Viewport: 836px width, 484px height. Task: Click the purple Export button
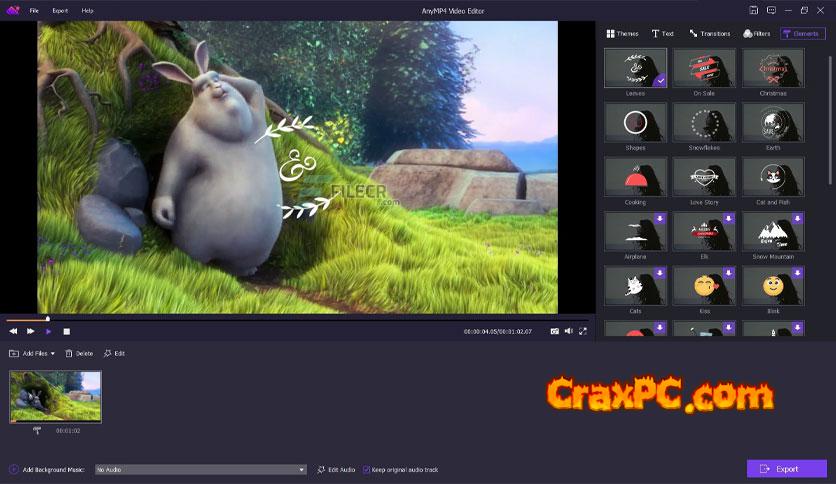click(x=786, y=469)
